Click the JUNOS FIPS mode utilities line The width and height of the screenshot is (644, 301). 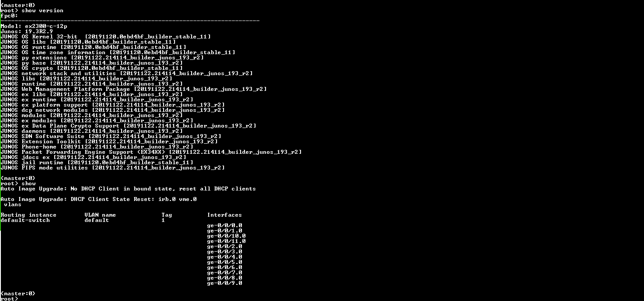point(113,168)
